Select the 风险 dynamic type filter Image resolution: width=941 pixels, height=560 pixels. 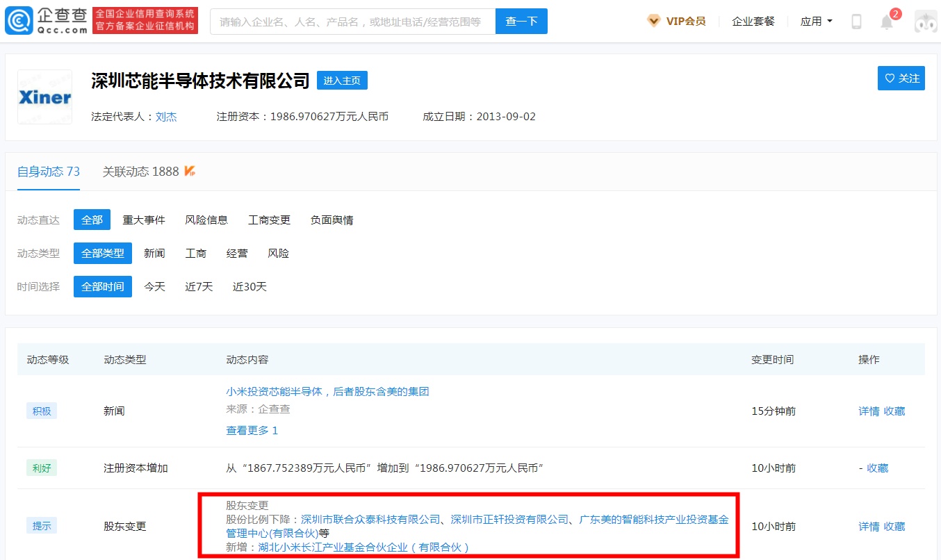(278, 253)
